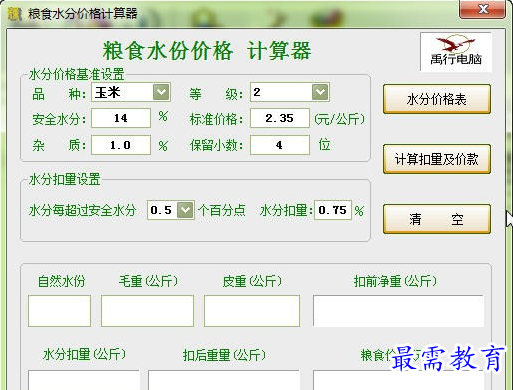The height and width of the screenshot is (390, 513).
Task: Click the 毛重(公斤) column label
Action: click(148, 281)
